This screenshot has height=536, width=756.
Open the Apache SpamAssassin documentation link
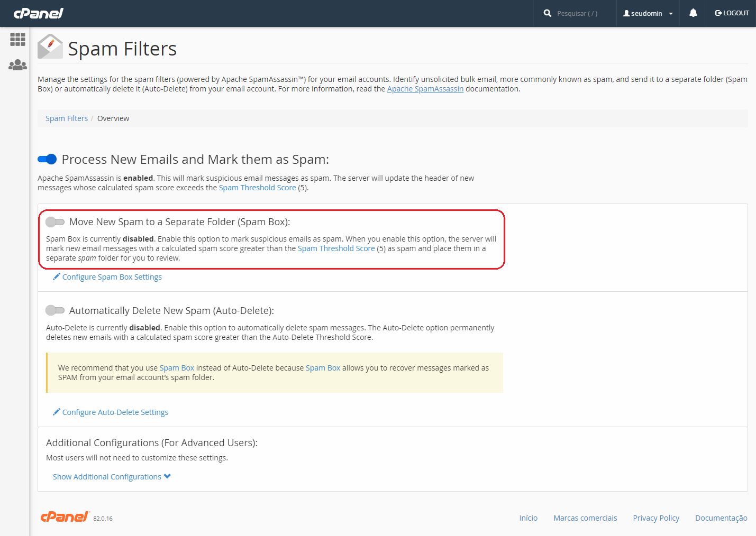[x=425, y=89]
